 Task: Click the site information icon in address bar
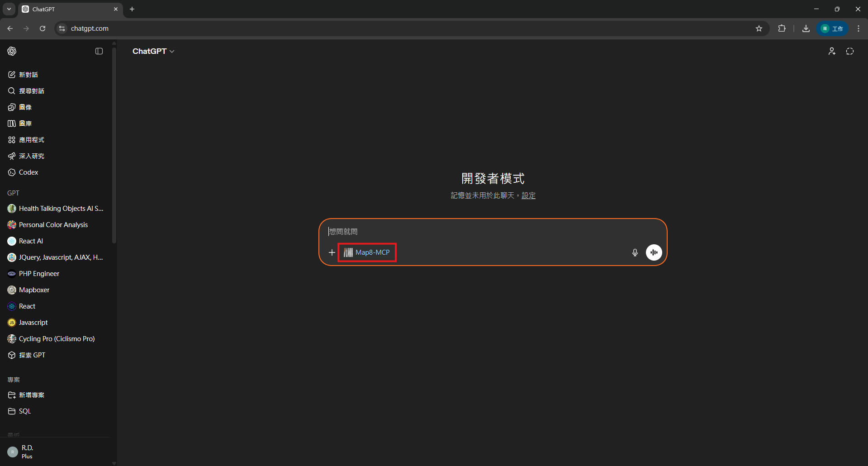click(62, 29)
